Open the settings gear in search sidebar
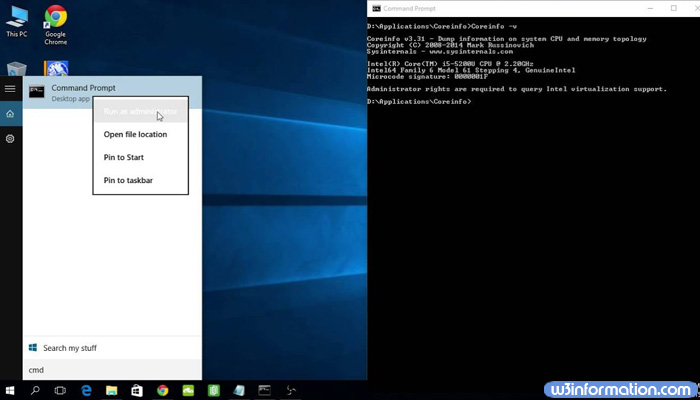700x400 pixels. point(10,139)
